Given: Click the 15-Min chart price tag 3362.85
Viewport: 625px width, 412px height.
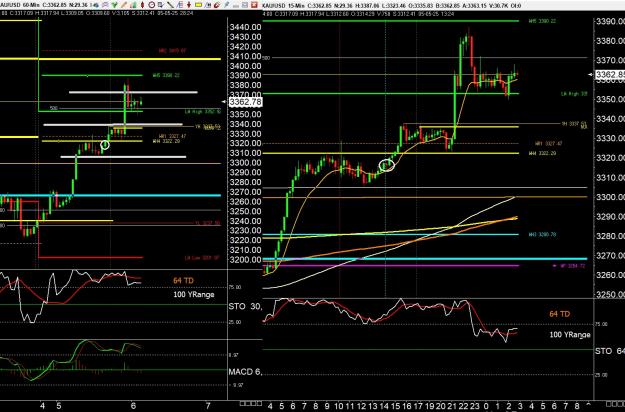Looking at the screenshot, I should pos(610,75).
